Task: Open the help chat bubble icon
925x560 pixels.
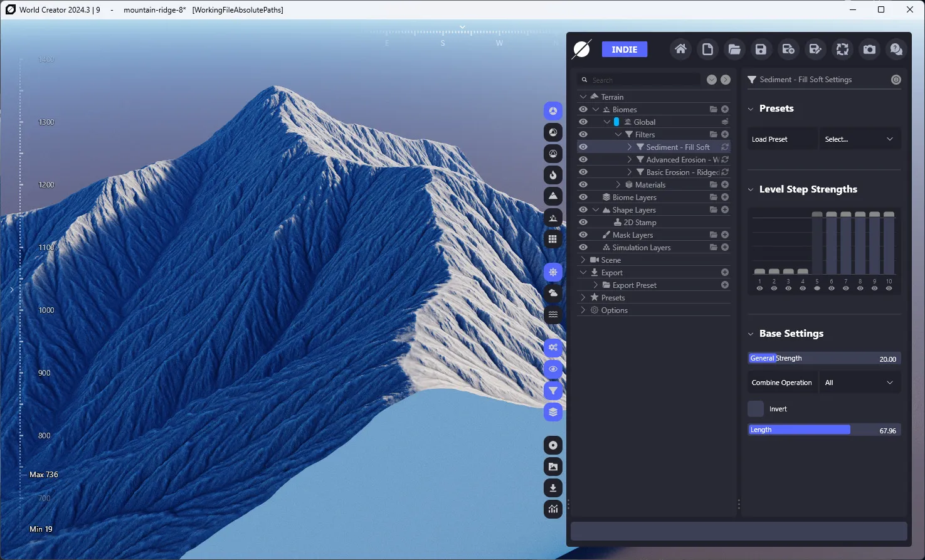Action: [x=896, y=50]
